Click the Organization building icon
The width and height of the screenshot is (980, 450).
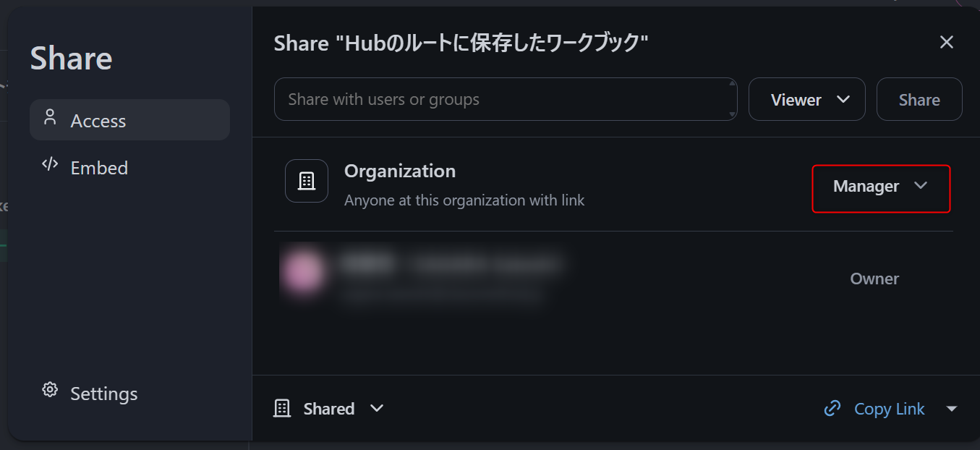(x=307, y=181)
